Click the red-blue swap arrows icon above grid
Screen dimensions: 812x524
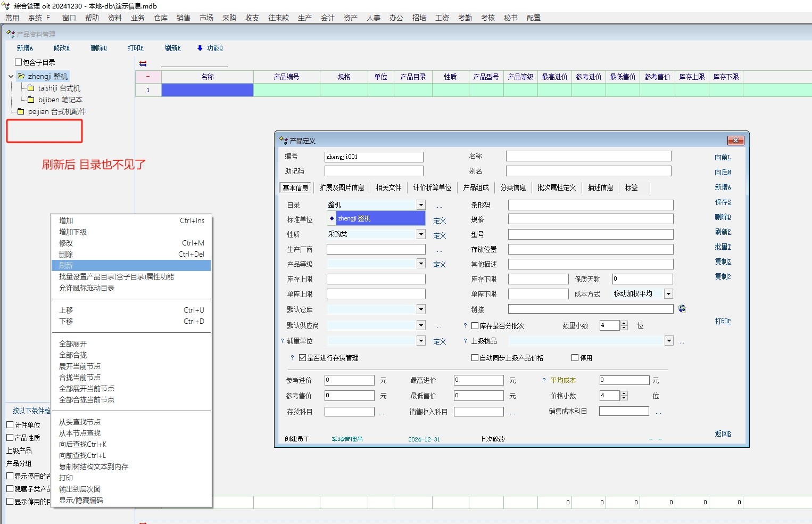[x=143, y=63]
